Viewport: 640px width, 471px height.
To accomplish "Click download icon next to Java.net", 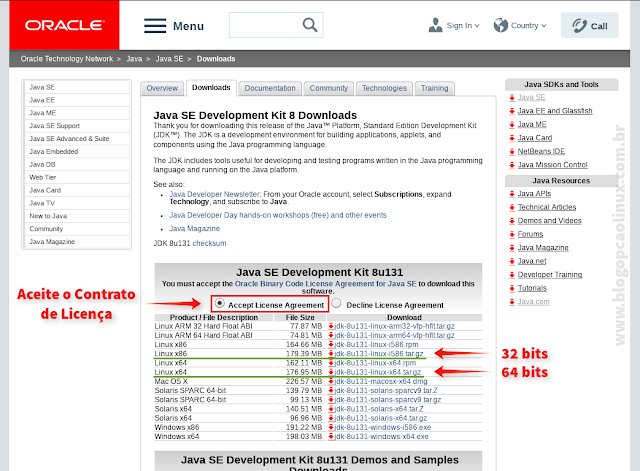I will tap(512, 261).
